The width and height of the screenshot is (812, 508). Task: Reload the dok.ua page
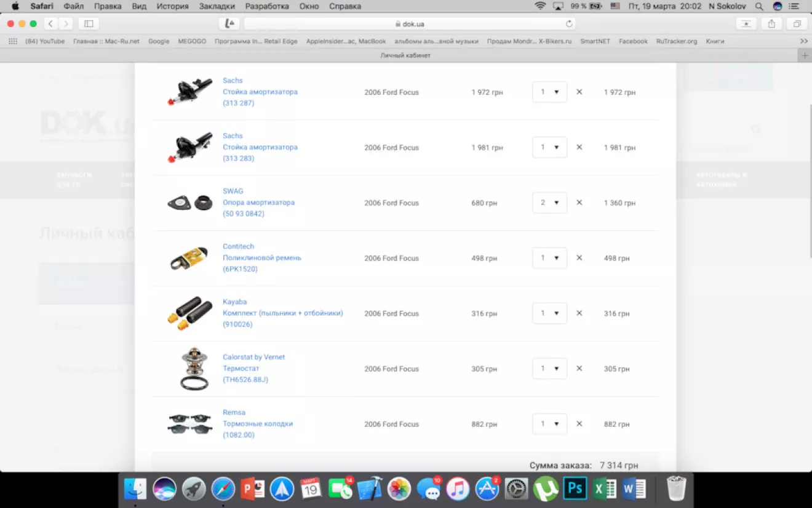click(569, 24)
